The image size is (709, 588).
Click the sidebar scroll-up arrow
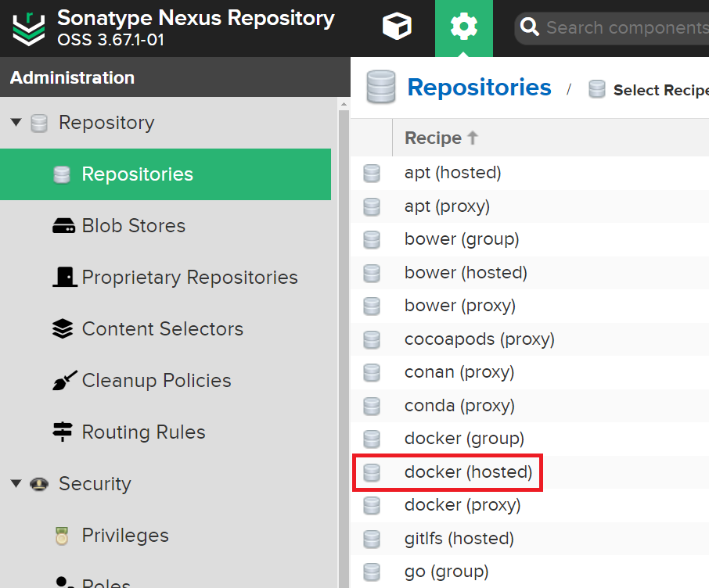coord(344,104)
